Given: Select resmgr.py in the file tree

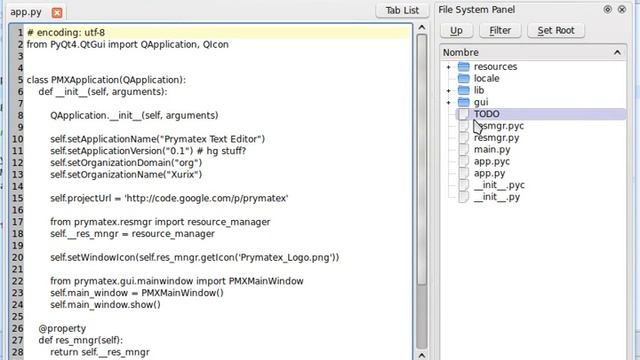Looking at the screenshot, I should (x=496, y=138).
